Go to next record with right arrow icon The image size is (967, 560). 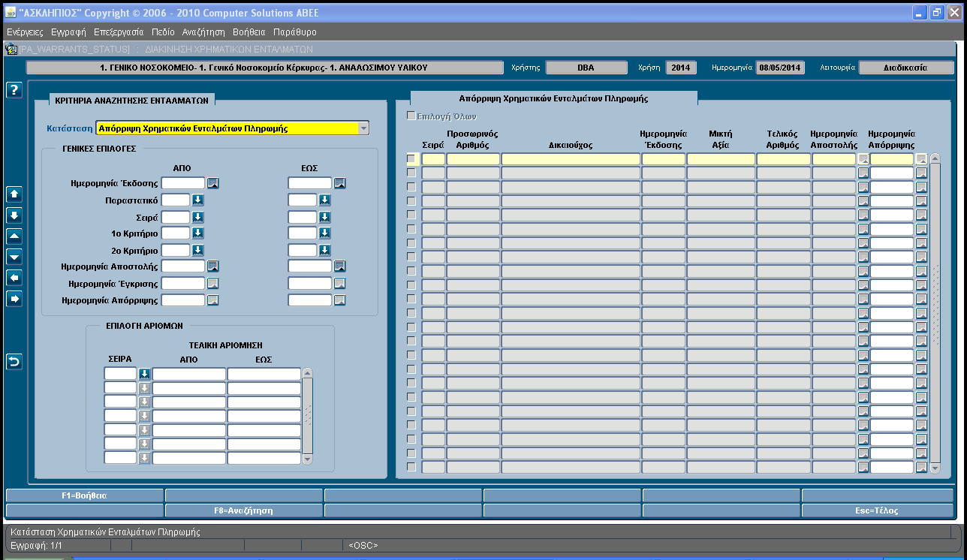pyautogui.click(x=14, y=299)
